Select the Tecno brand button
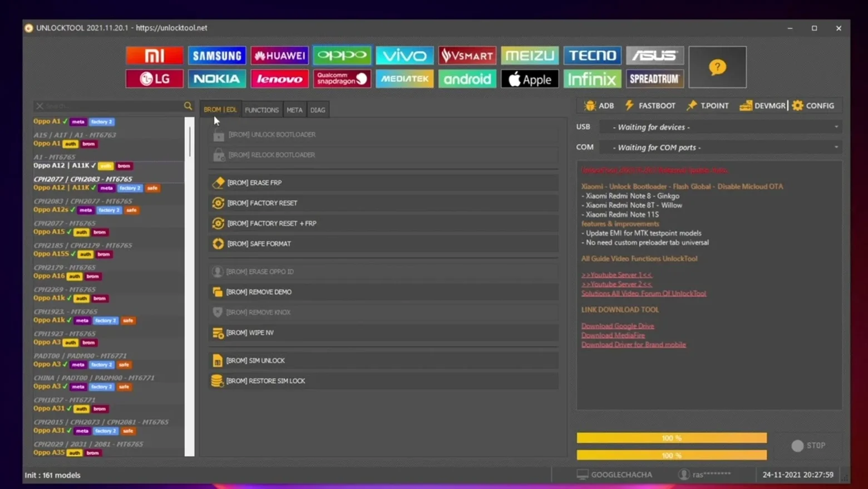This screenshot has height=489, width=868. pyautogui.click(x=593, y=55)
